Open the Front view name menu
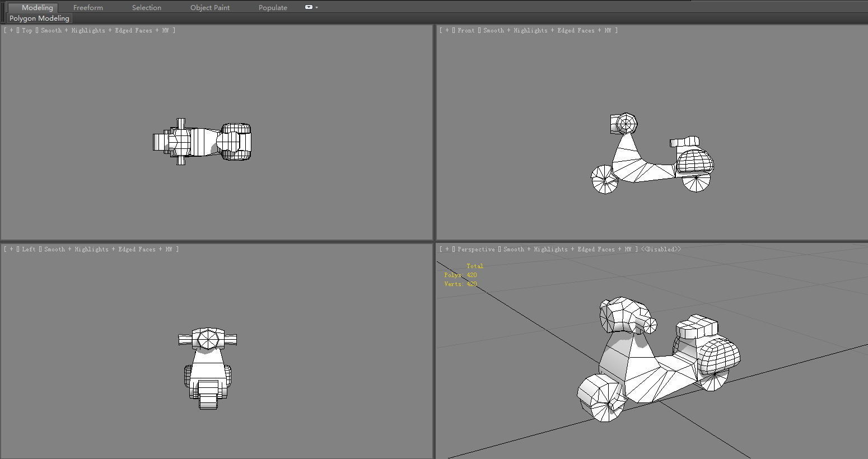The height and width of the screenshot is (459, 868). tap(466, 30)
